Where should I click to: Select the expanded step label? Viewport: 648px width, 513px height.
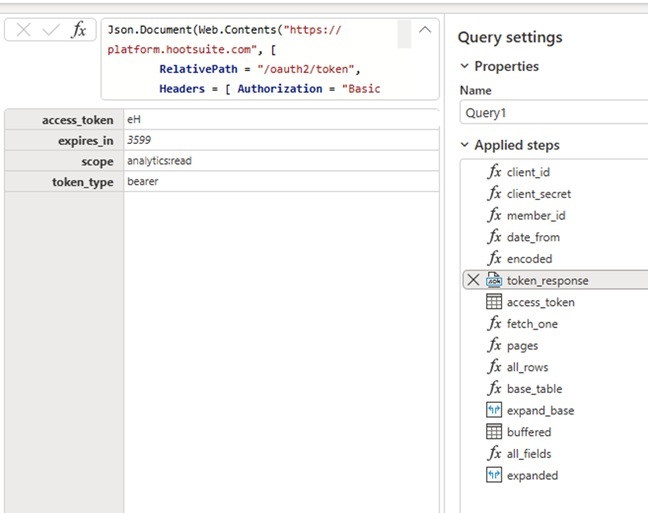[x=532, y=475]
